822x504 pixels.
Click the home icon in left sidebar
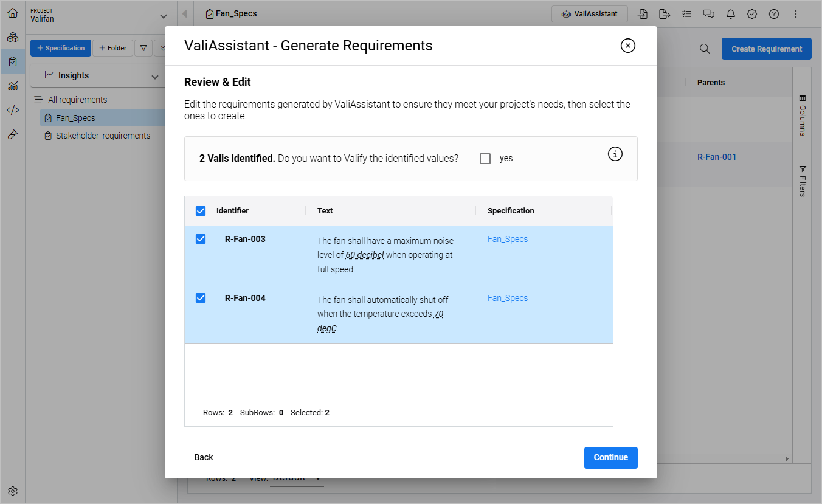[12, 13]
